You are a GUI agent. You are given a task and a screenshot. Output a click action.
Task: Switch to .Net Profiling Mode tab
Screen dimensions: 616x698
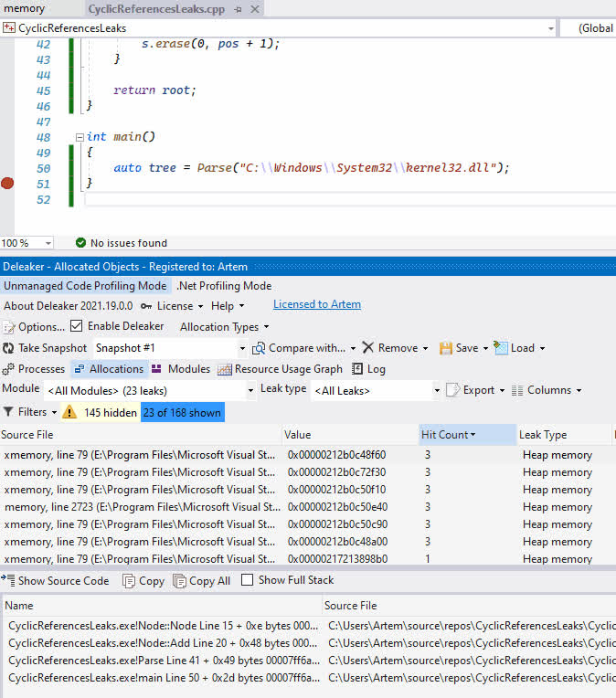click(x=224, y=286)
